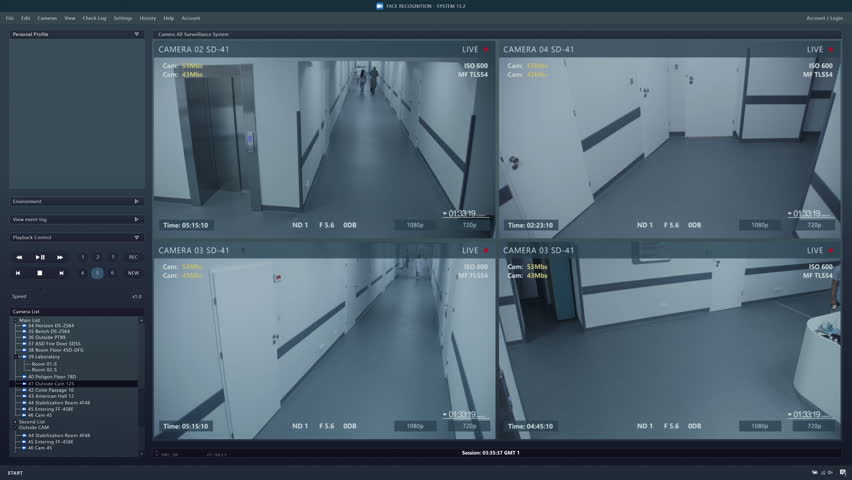This screenshot has width=852, height=480.
Task: Skip to previous track icon
Action: tap(19, 273)
